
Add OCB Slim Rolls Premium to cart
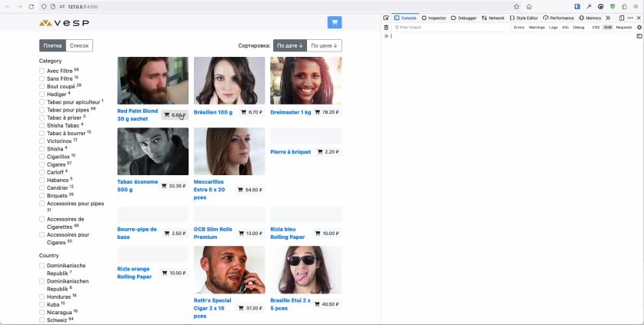[x=250, y=233]
